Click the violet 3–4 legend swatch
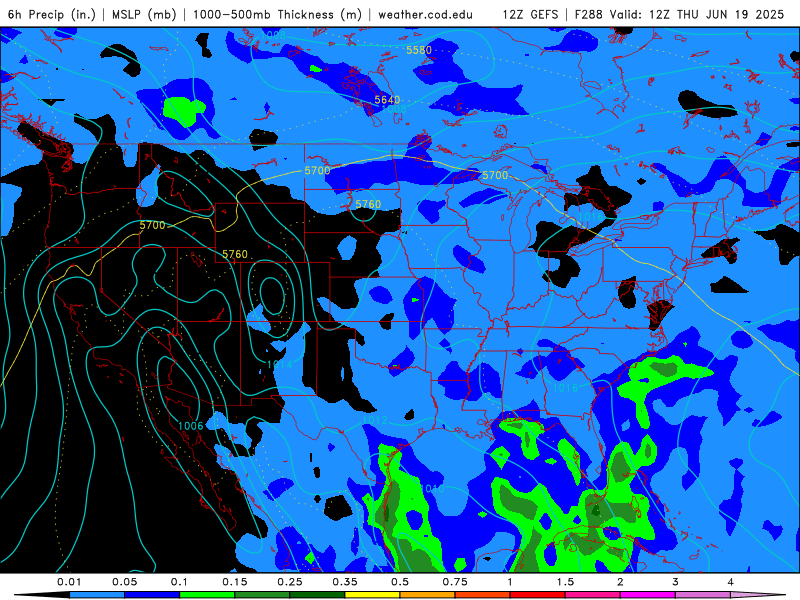This screenshot has height=600, width=800. (703, 595)
